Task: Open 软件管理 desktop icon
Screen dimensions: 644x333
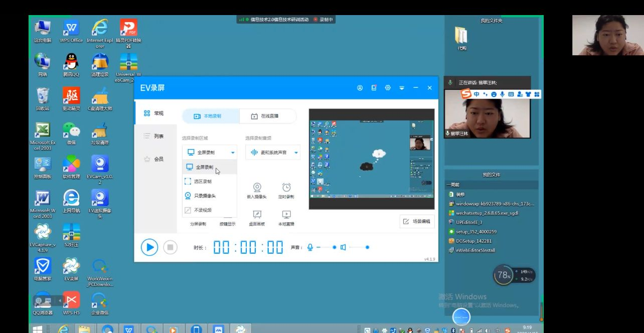Action: pos(71,167)
